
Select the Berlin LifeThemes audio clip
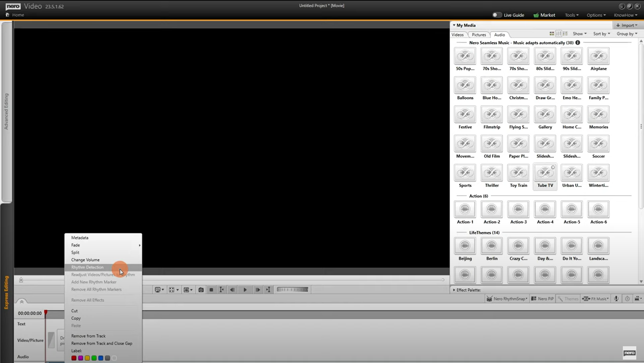click(492, 249)
